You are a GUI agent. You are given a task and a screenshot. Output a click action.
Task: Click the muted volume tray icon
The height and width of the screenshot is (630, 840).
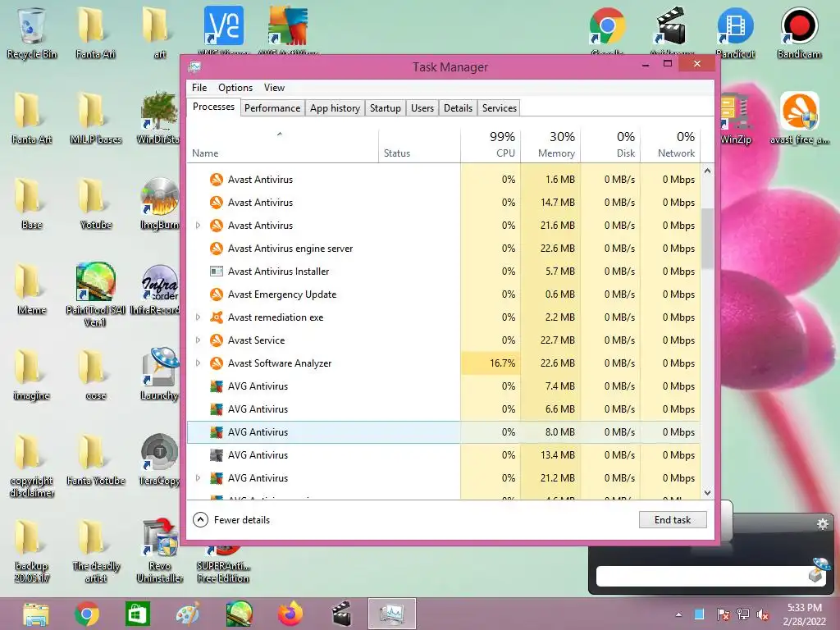(763, 614)
